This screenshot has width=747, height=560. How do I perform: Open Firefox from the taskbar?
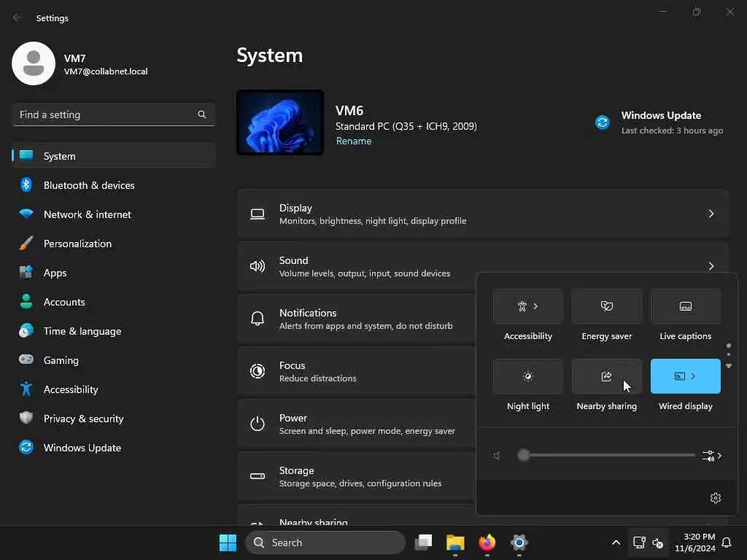click(x=487, y=542)
